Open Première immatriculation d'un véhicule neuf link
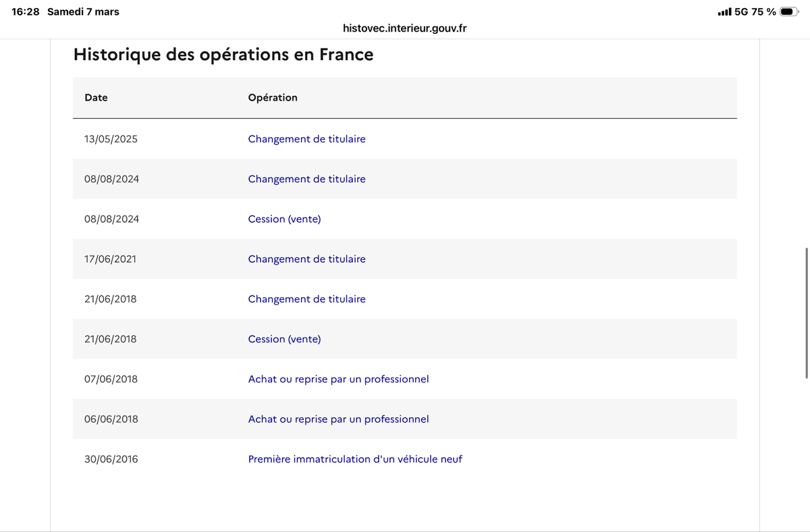Screen dimensions: 810x532 (355, 459)
